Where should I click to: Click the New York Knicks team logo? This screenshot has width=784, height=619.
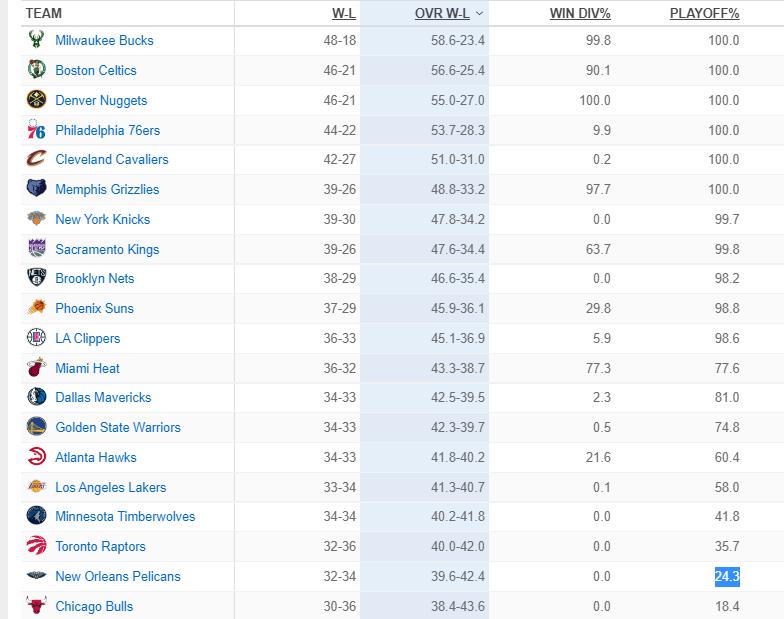pyautogui.click(x=36, y=218)
